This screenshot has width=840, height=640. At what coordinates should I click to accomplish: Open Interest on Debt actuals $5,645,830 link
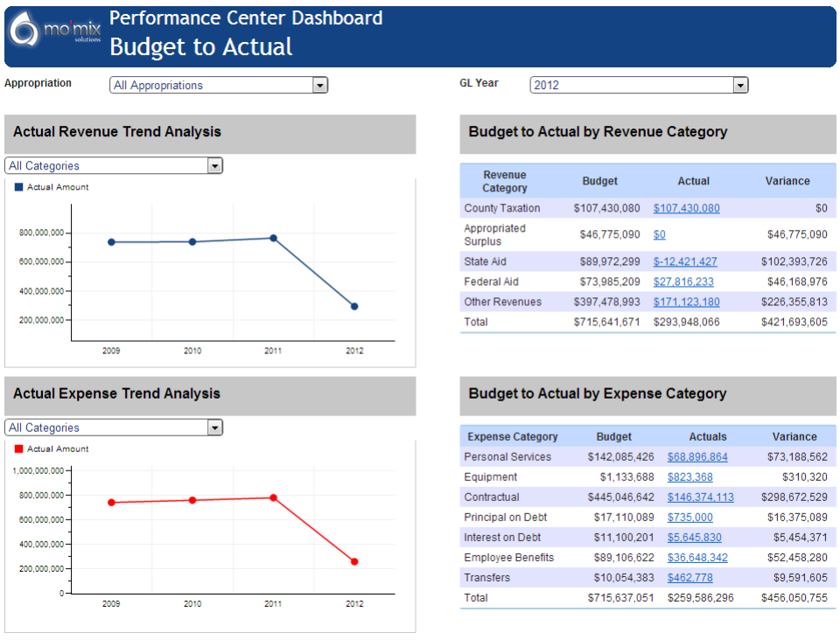694,537
